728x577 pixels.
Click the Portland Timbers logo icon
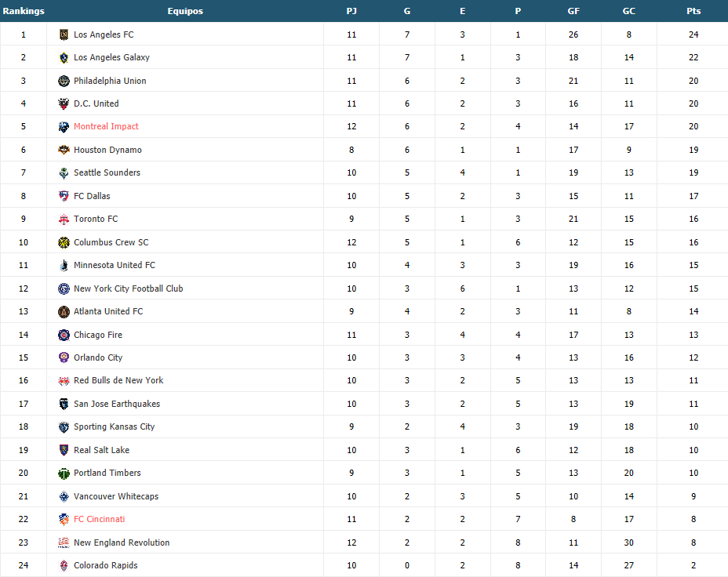point(64,473)
